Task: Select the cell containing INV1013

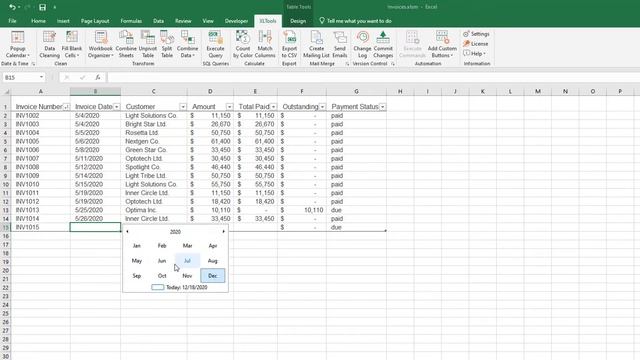Action: pos(40,210)
